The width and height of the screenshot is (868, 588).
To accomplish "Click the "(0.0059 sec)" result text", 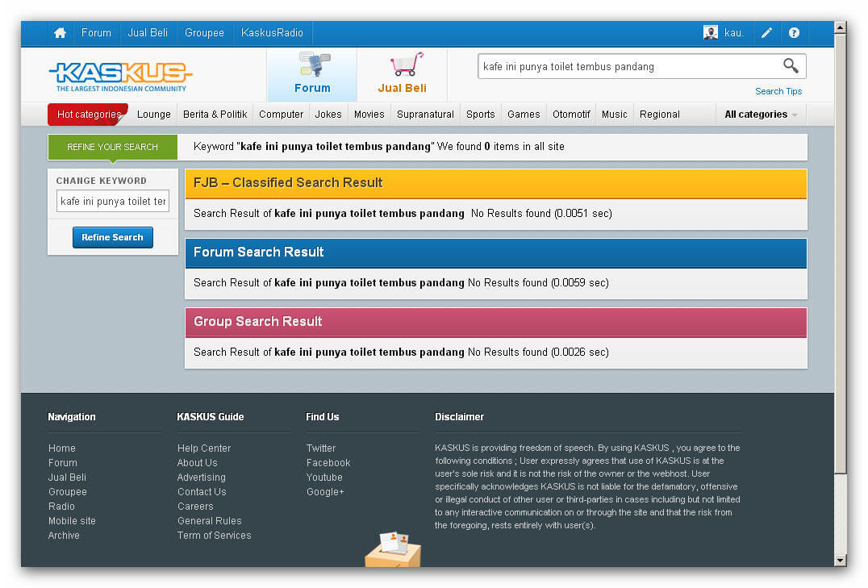I will point(579,283).
